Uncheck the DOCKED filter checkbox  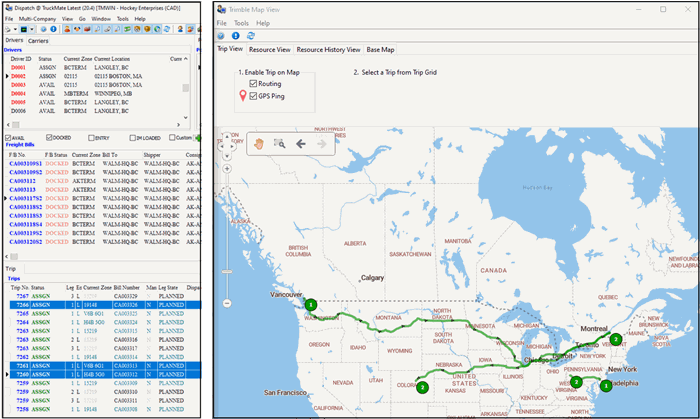click(x=50, y=138)
